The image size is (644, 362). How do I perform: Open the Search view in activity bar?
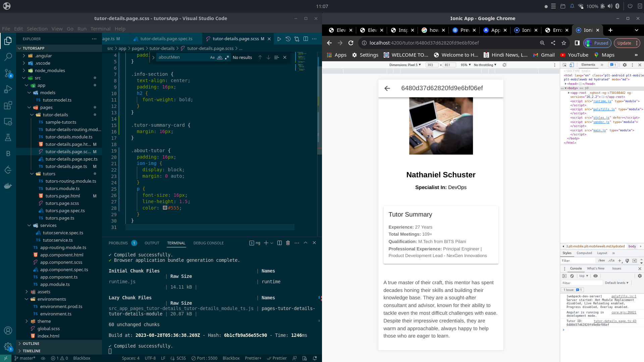(8, 57)
